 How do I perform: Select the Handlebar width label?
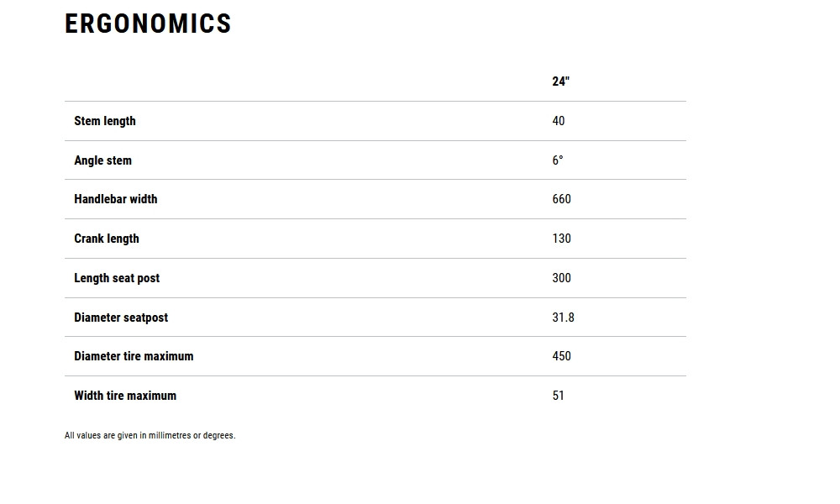[x=115, y=199]
